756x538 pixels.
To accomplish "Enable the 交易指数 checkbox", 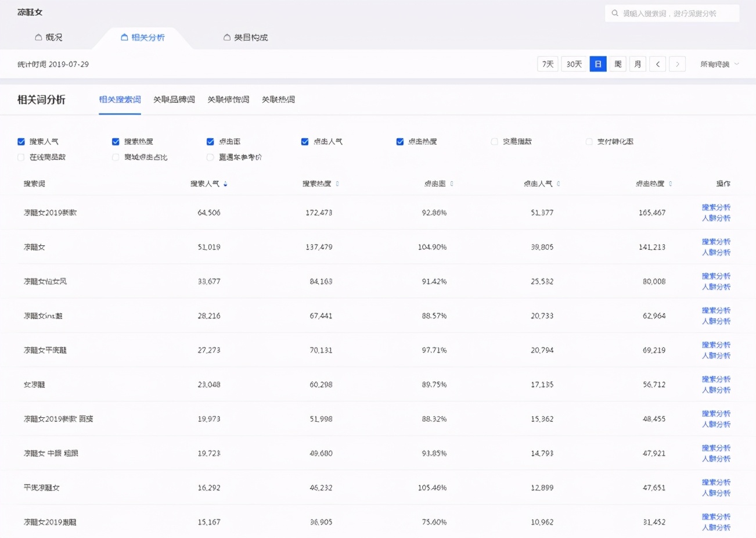I will (495, 142).
